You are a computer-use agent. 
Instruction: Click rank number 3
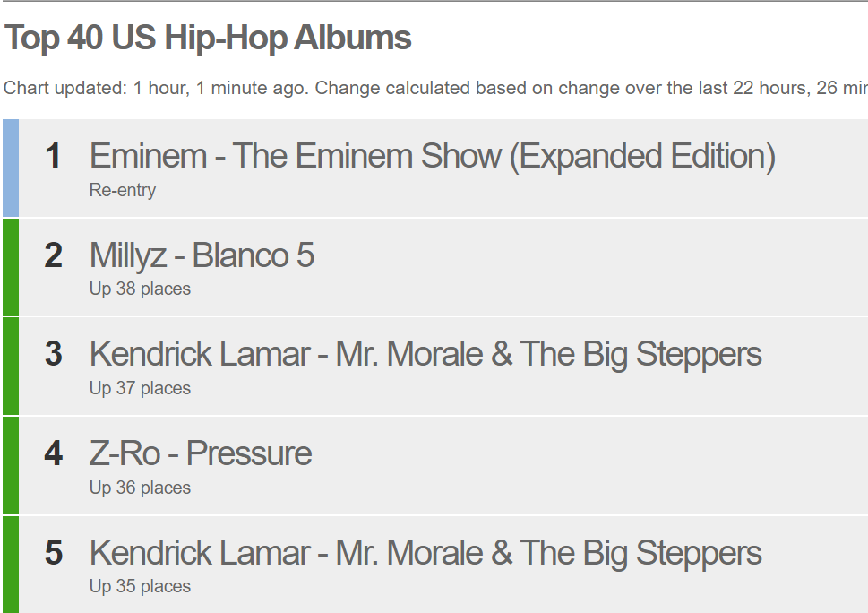click(x=53, y=354)
